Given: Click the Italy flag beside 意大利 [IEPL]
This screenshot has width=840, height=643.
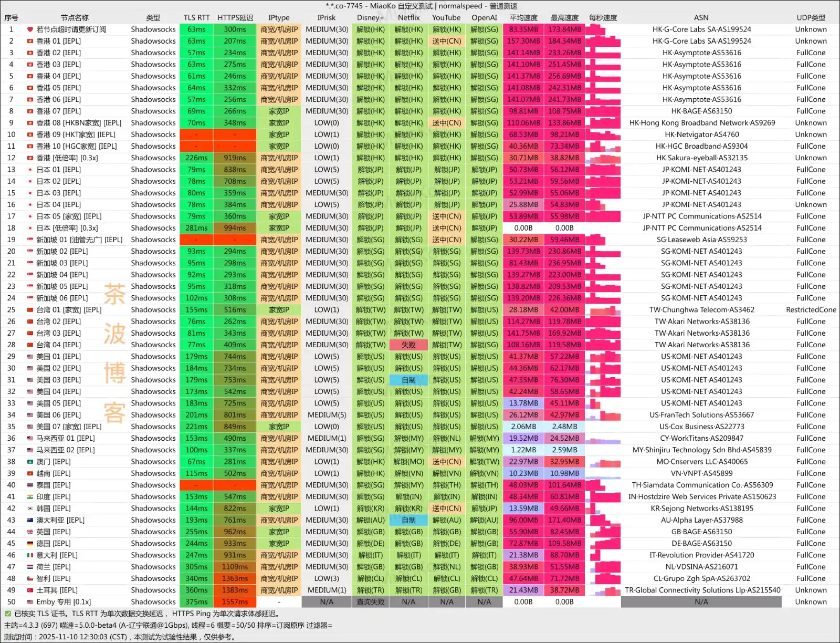Looking at the screenshot, I should click(x=30, y=555).
